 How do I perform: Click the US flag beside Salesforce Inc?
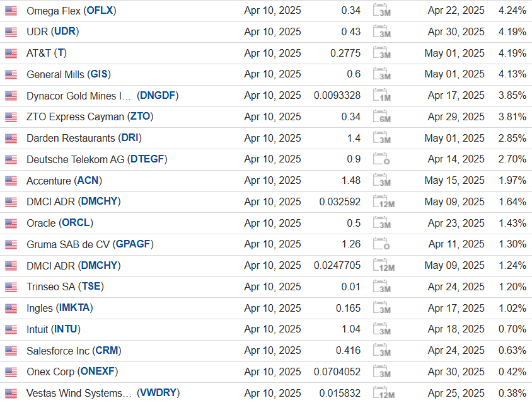(11, 351)
